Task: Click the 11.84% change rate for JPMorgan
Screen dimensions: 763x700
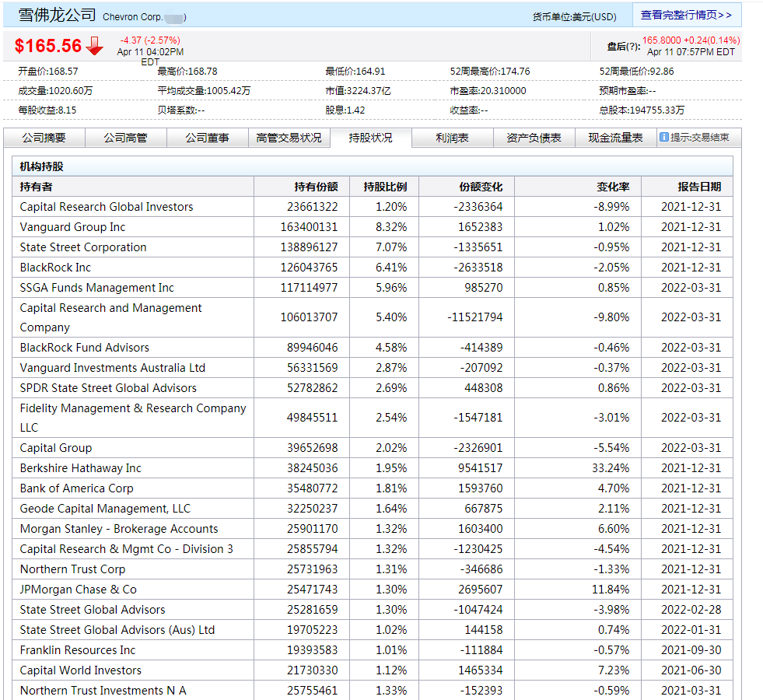Action: [x=611, y=590]
